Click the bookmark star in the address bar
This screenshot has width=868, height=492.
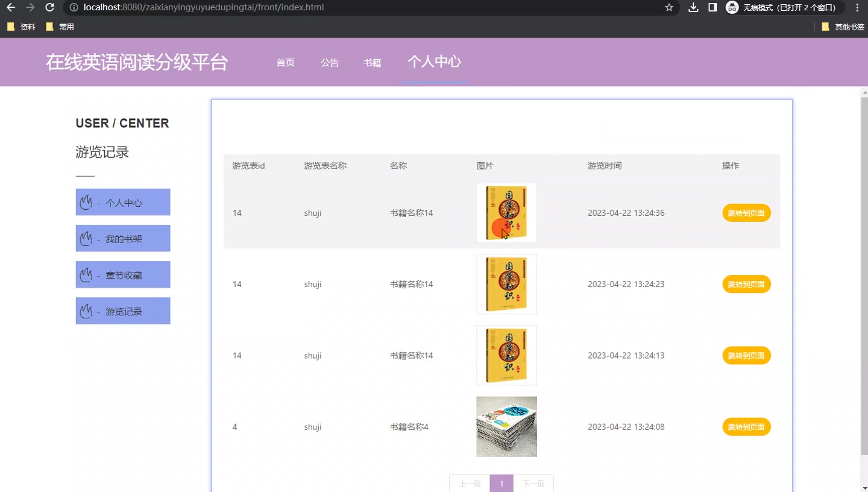tap(669, 8)
